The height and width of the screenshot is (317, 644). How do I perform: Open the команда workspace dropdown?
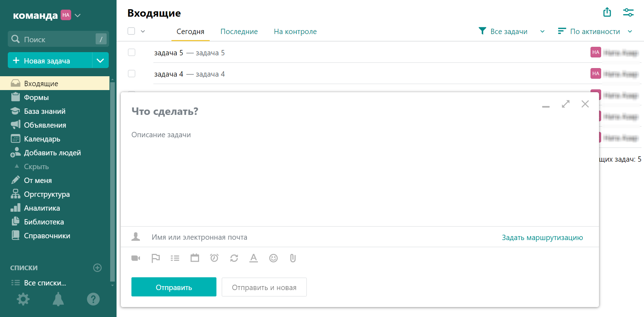click(78, 15)
